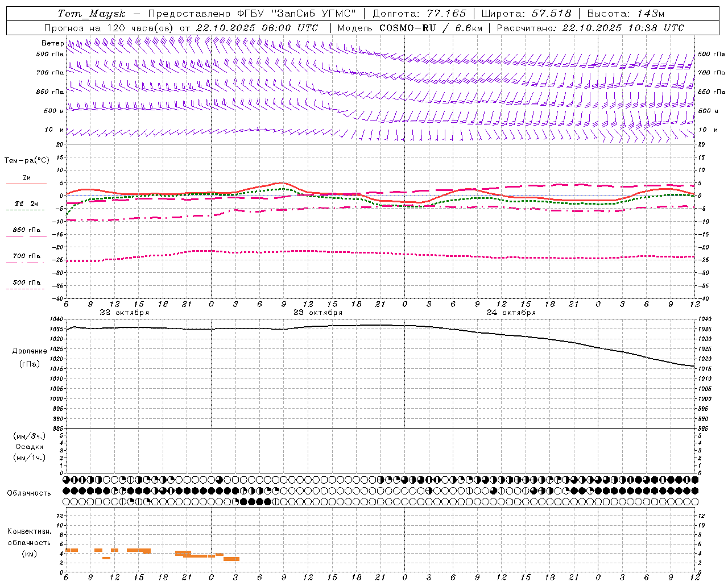This screenshot has height=582, width=728.
Task: Select the latitude value Широта: 57.518
Action: pyautogui.click(x=526, y=14)
